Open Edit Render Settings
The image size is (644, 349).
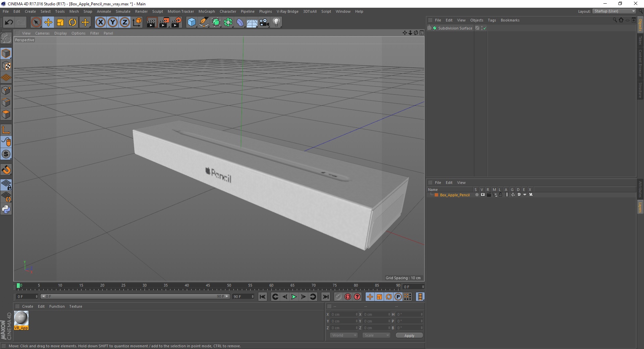pos(176,22)
